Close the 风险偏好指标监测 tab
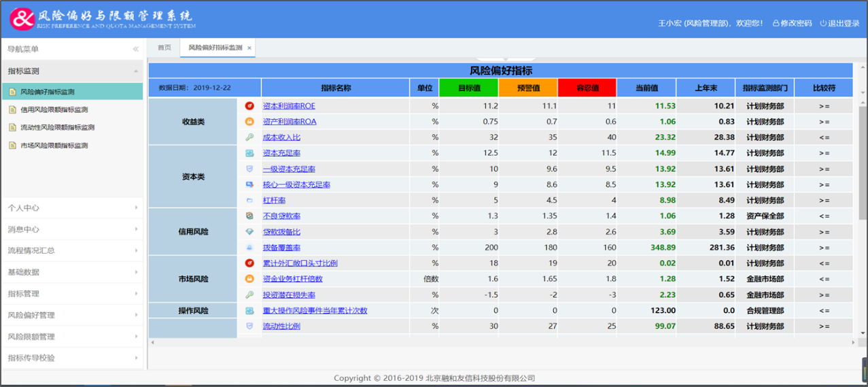 point(249,48)
